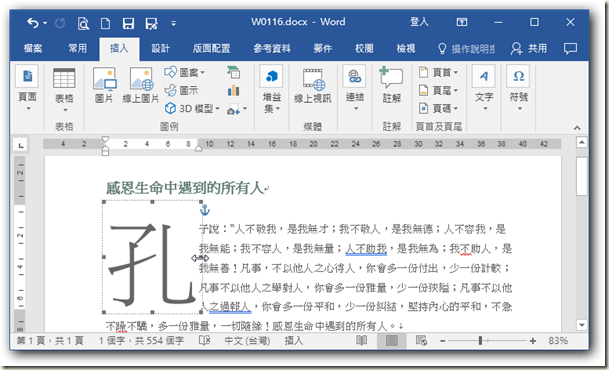Viewport: 609px width, 370px height.
Task: Click the first-line indent marker on ruler
Action: (x=105, y=139)
